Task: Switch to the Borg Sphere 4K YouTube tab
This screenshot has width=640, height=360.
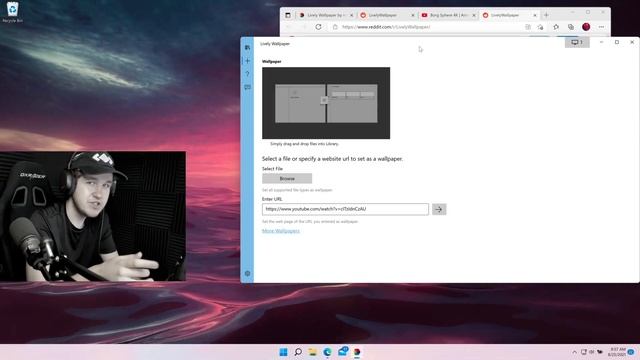Action: (448, 15)
